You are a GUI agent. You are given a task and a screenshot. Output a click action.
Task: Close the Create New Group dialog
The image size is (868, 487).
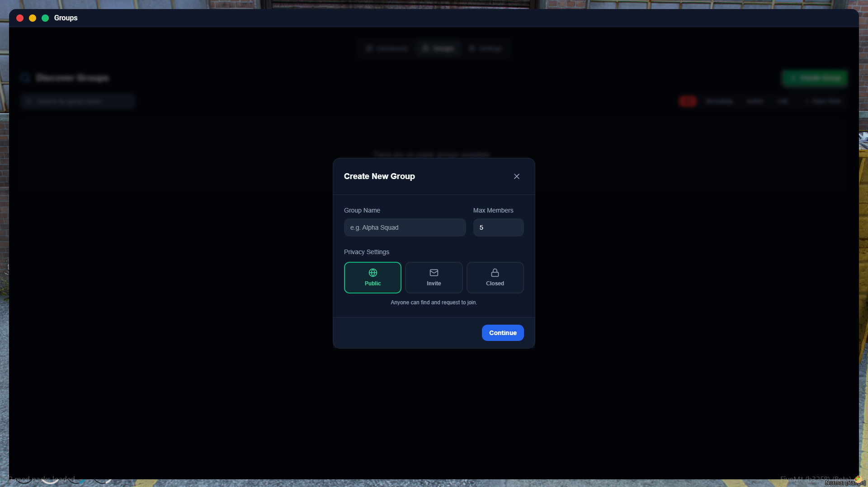(517, 176)
